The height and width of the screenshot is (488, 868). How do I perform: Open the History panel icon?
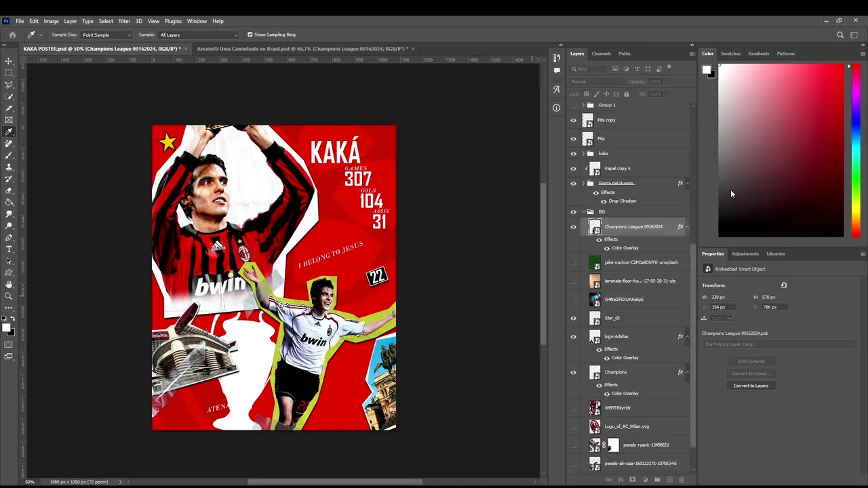[557, 58]
